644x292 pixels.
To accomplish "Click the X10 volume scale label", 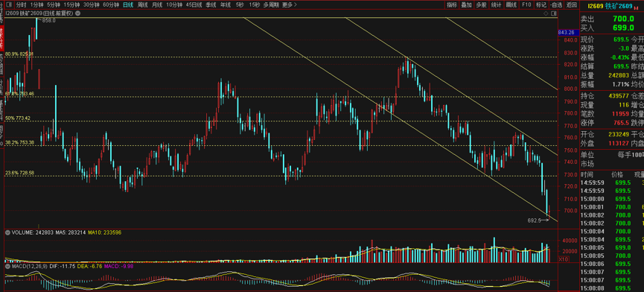I will pyautogui.click(x=564, y=259).
